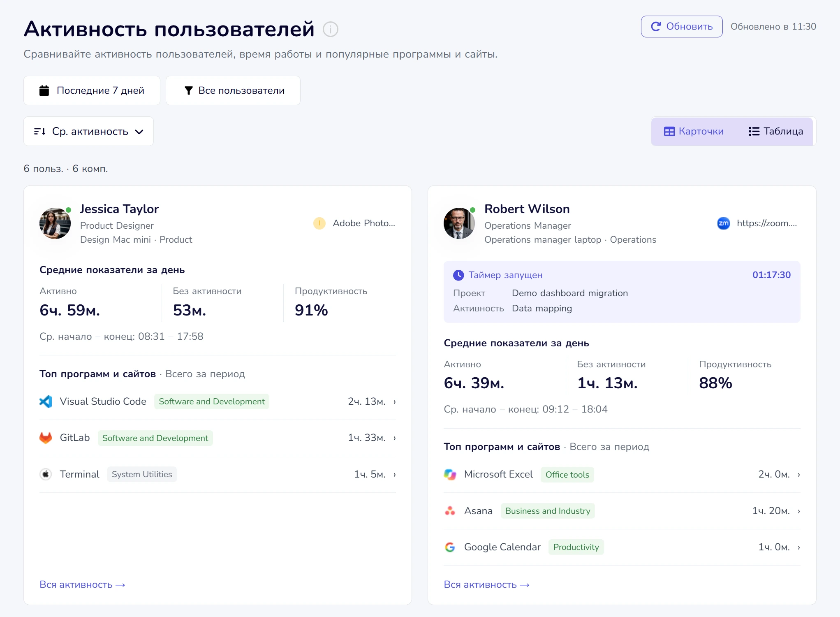Click the System Utilities tag

(x=142, y=474)
